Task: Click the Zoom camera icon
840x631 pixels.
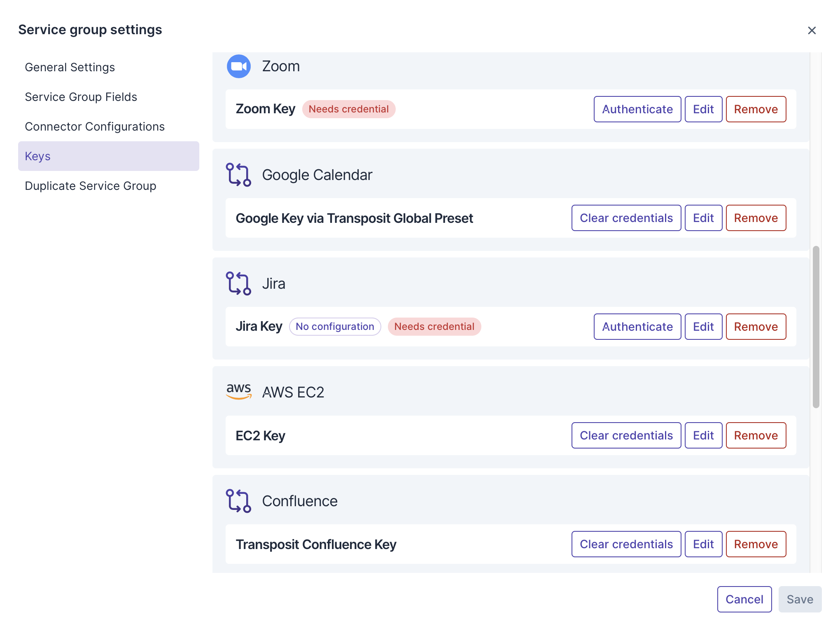Action: click(238, 66)
